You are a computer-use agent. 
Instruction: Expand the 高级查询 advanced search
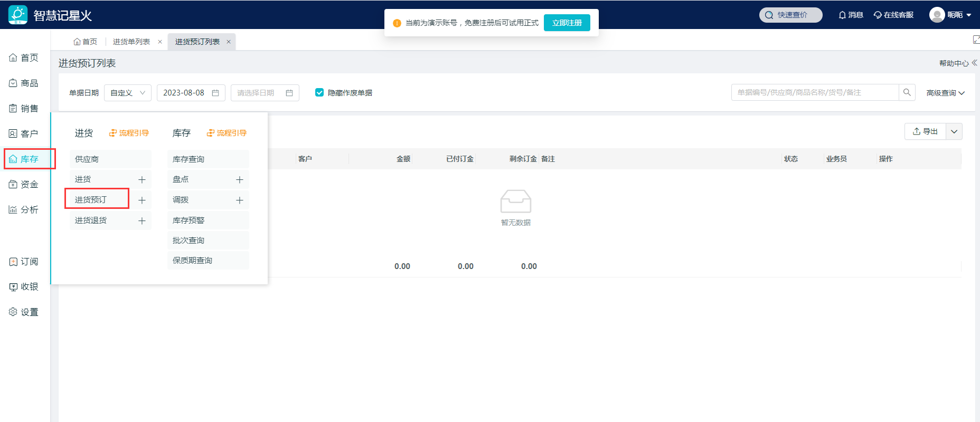click(945, 93)
